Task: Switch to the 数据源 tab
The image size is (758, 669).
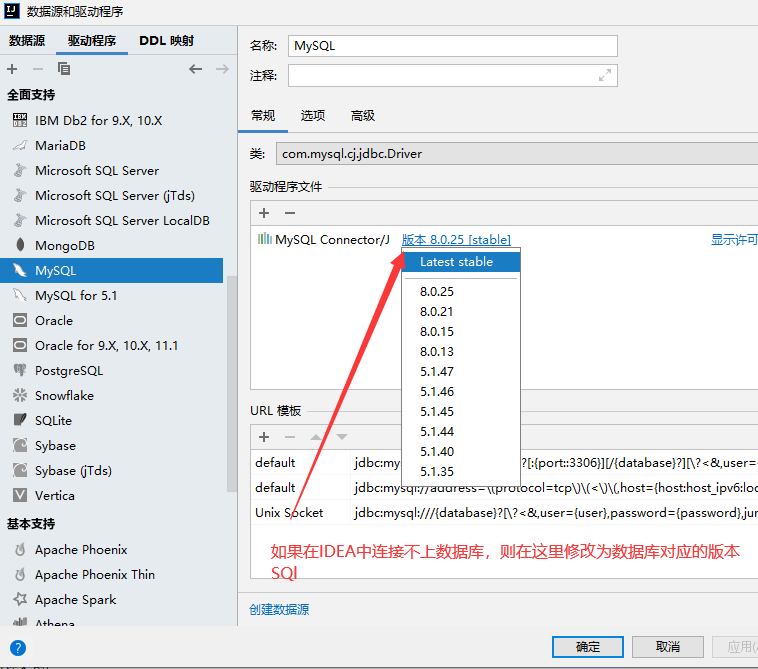Action: [27, 41]
